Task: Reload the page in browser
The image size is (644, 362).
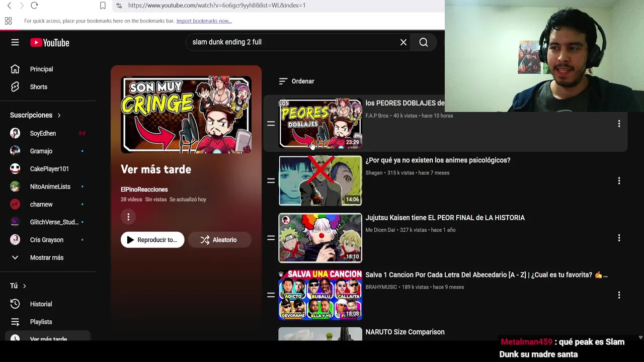Action: point(34,6)
